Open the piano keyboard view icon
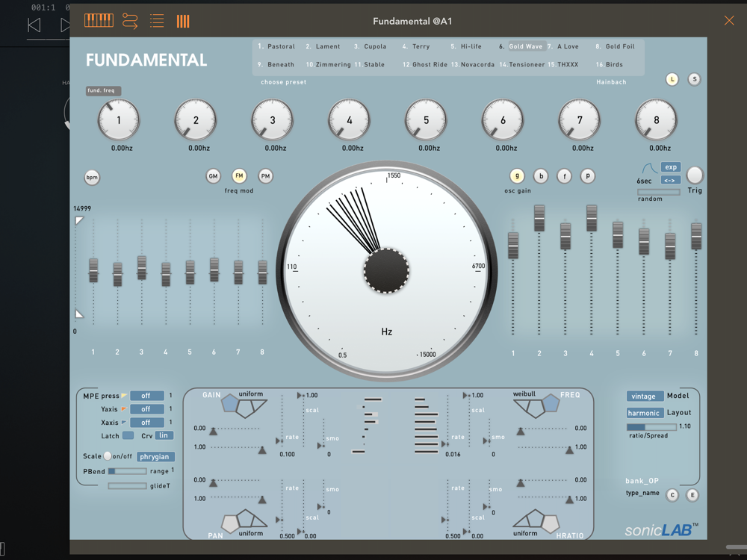This screenshot has width=747, height=560. coord(99,20)
